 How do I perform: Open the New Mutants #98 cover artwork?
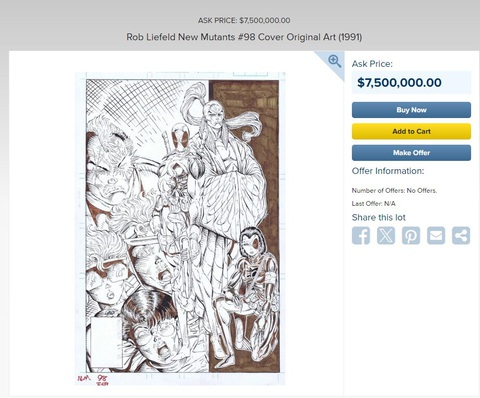point(180,228)
